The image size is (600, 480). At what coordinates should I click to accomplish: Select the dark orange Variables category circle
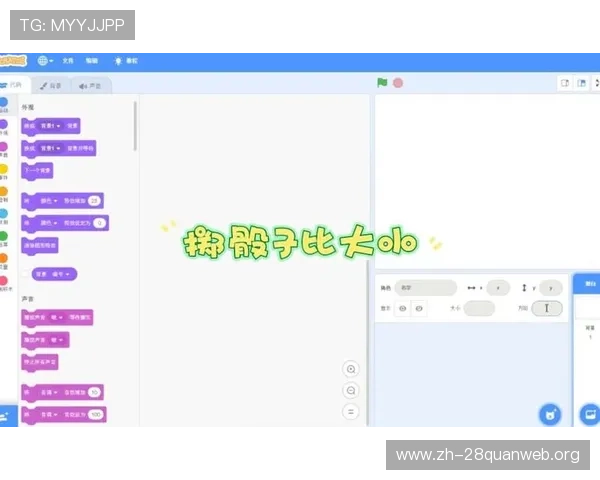(3, 258)
